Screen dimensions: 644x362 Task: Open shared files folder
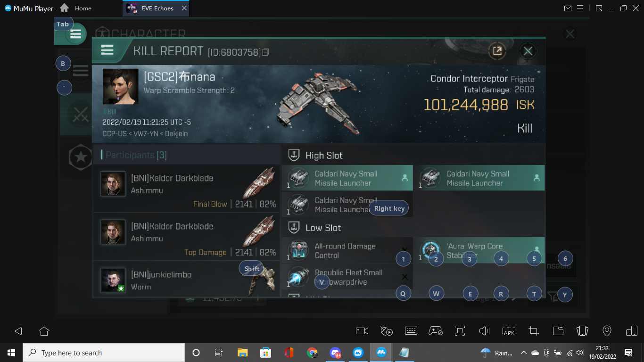[558, 331]
